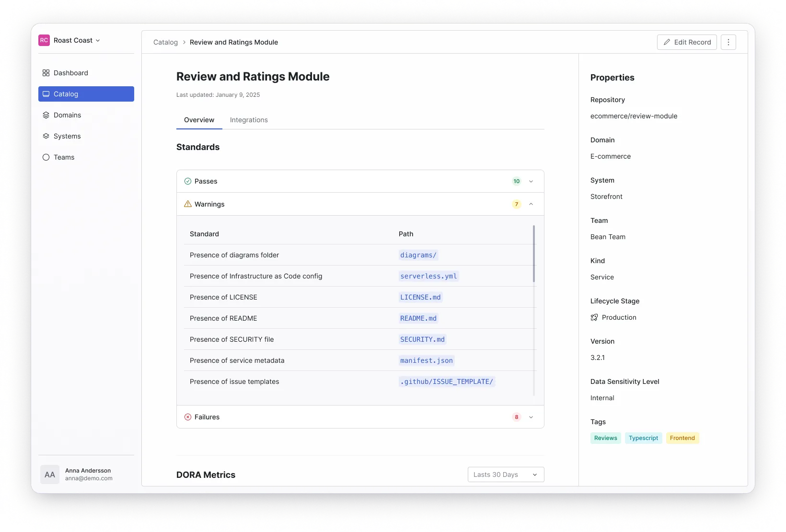Click the Warnings table vertical scrollbar
Image resolution: width=786 pixels, height=532 pixels.
click(534, 254)
